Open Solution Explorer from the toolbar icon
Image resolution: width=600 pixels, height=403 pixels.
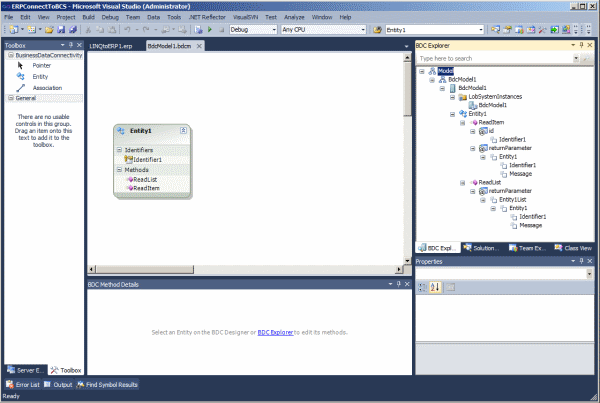pyautogui.click(x=496, y=29)
